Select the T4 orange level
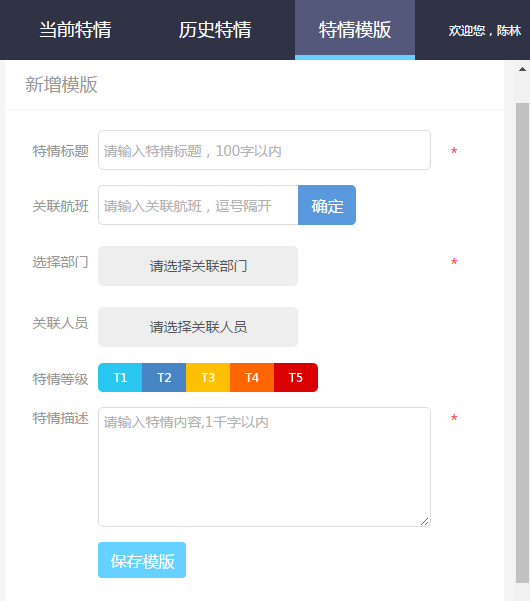The height and width of the screenshot is (601, 530). [252, 378]
